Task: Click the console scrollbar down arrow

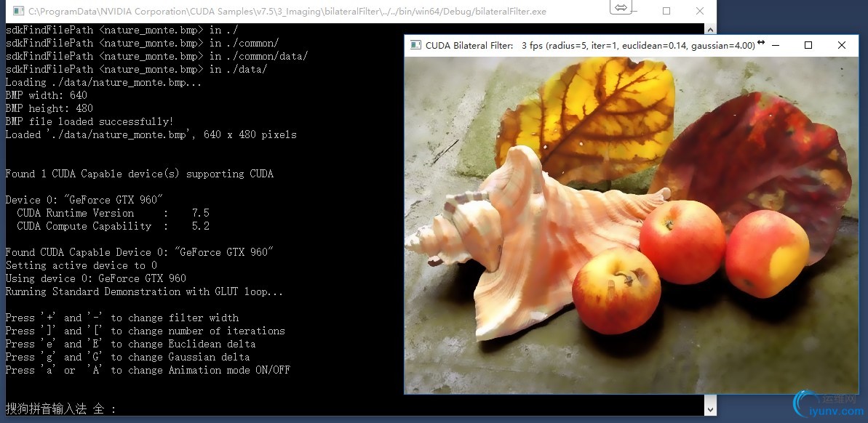Action: tap(710, 410)
